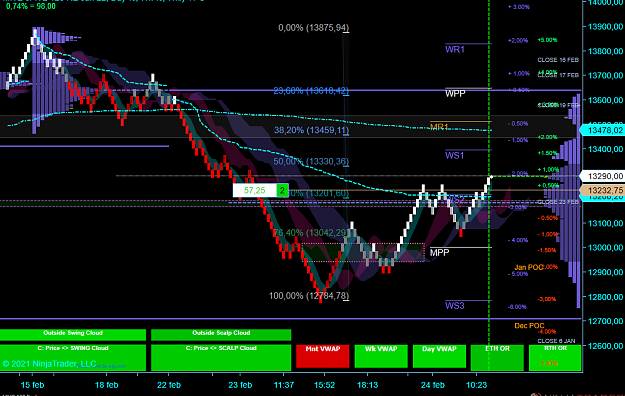Click the CLOSE 17 FEB label
This screenshot has width=625, height=396.
[558, 75]
